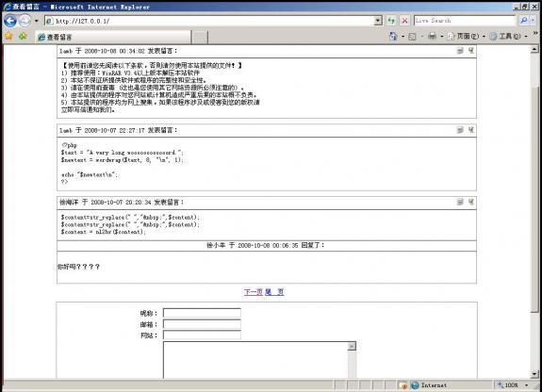Click the browser Back arrow button

coord(10,21)
